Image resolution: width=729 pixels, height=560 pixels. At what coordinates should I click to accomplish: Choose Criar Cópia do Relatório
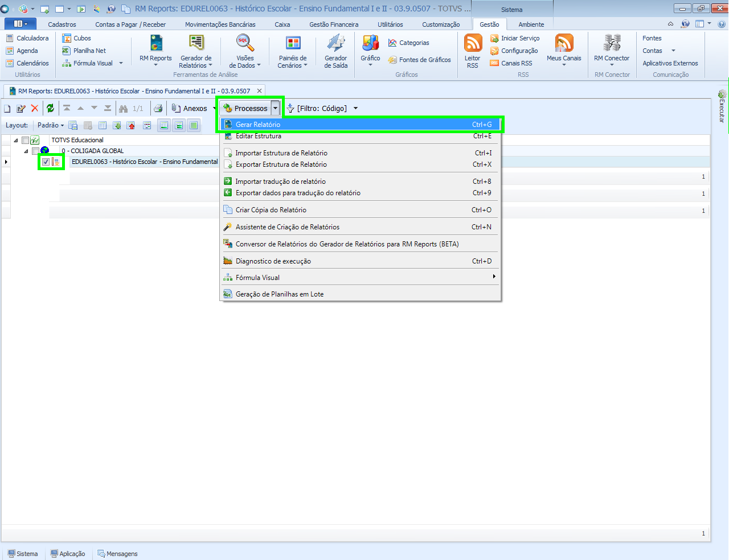click(360, 209)
